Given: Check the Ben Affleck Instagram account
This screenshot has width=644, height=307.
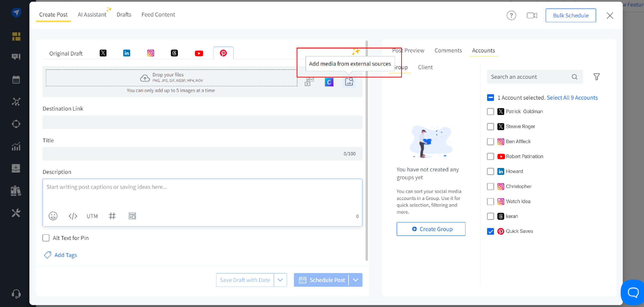Looking at the screenshot, I should (490, 142).
